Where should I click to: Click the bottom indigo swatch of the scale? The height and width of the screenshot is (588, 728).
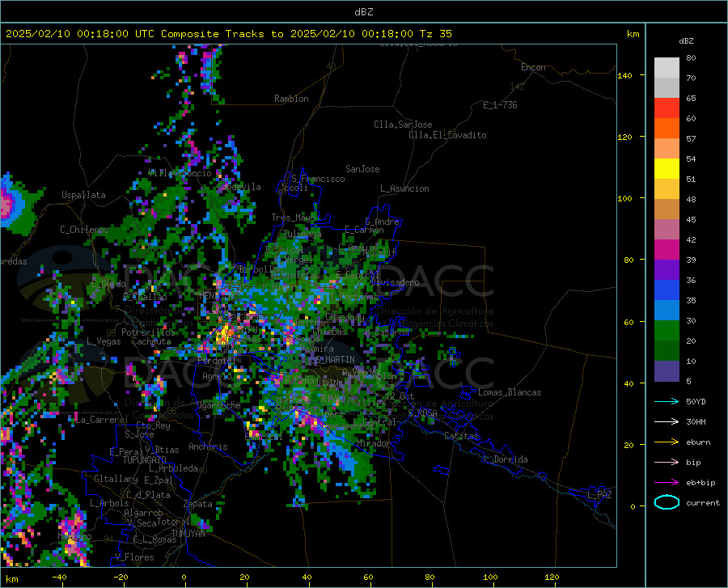click(x=667, y=371)
